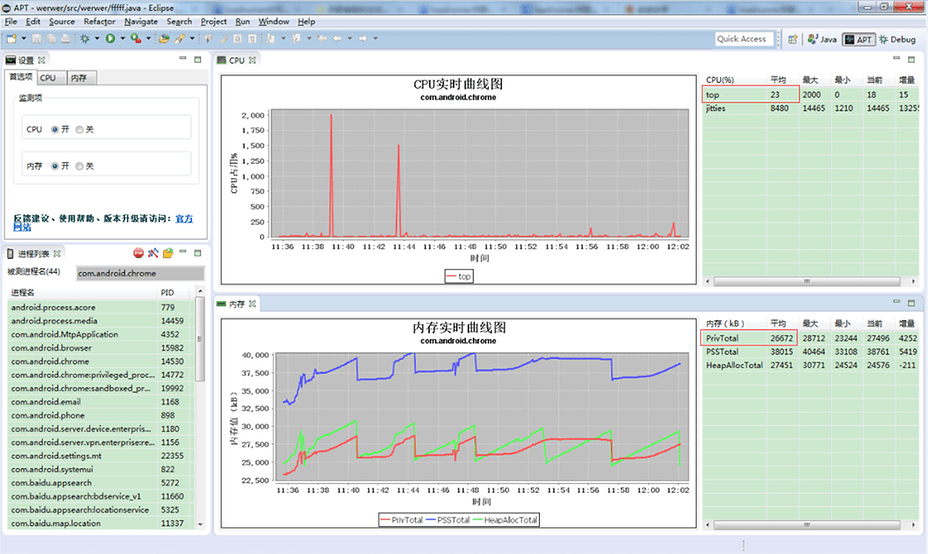Minimize the CPU chart view
The height and width of the screenshot is (554, 928).
(x=896, y=59)
